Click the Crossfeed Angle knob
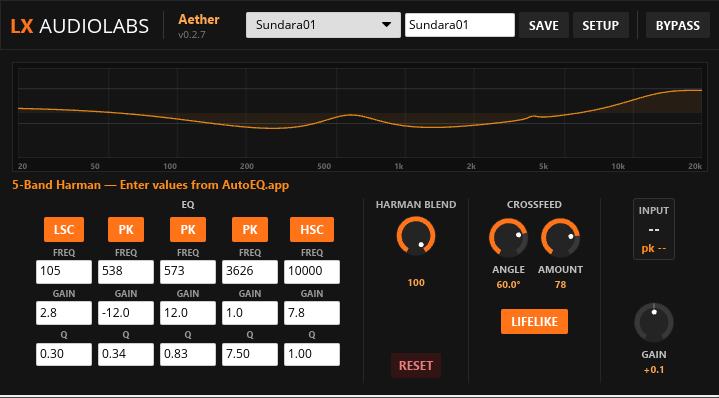Viewport: 719px width, 398px height. 508,238
